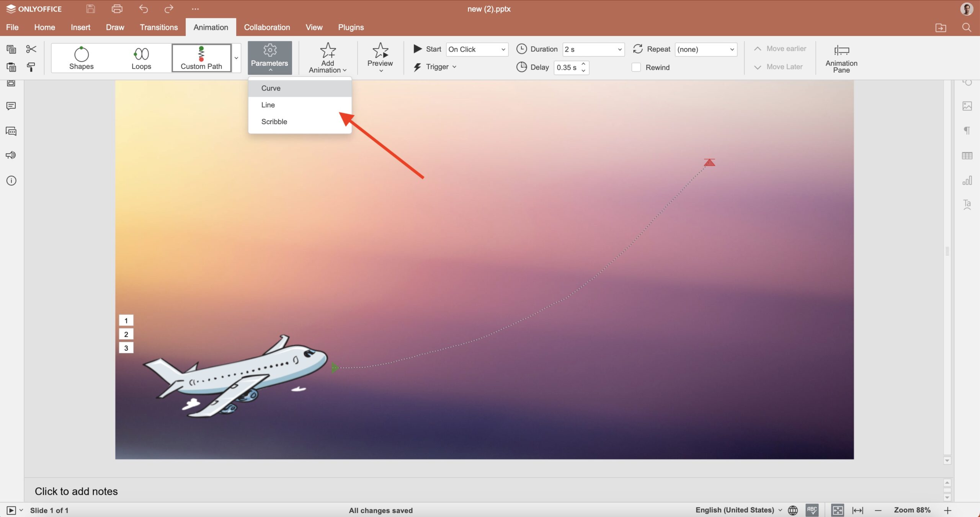Click the Cut scissors icon
This screenshot has height=517, width=980.
31,49
